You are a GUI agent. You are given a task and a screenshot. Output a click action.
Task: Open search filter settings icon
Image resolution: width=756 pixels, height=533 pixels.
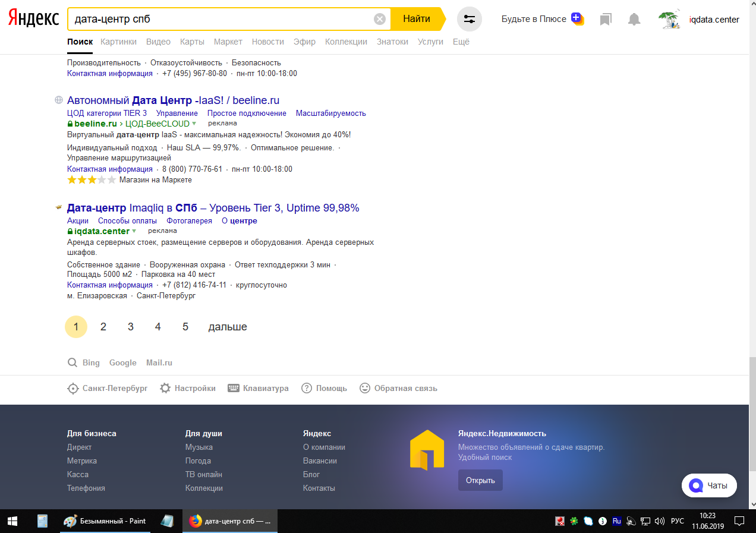coord(470,19)
